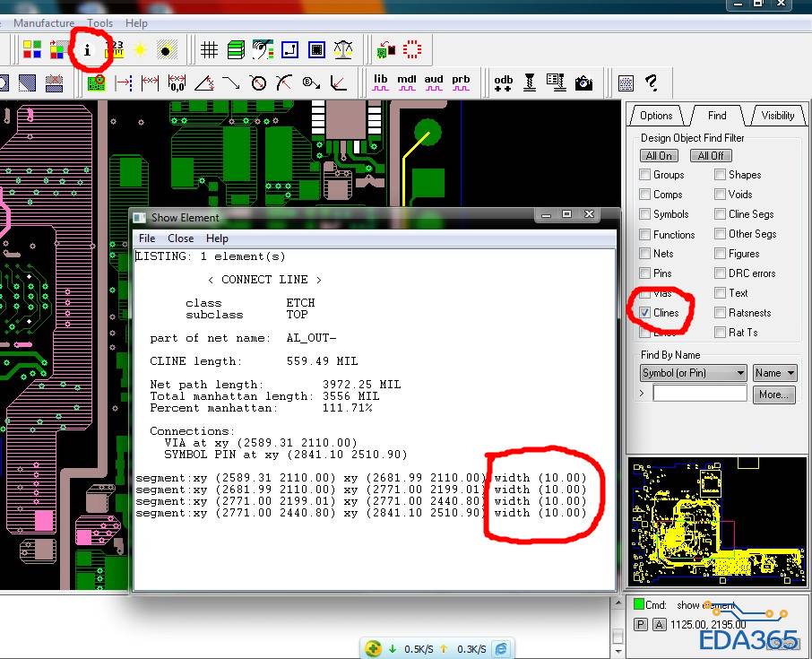This screenshot has height=659, width=812.
Task: Enable the Nets checkbox
Action: 645,254
